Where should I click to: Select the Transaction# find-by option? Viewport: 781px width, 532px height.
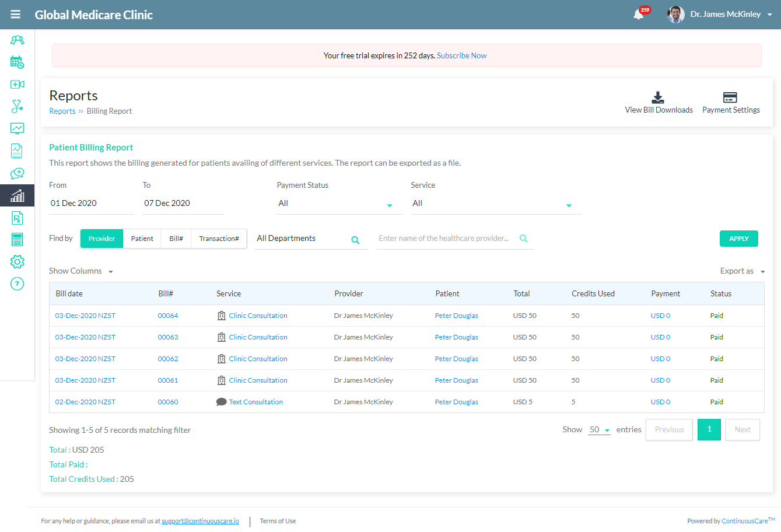219,239
